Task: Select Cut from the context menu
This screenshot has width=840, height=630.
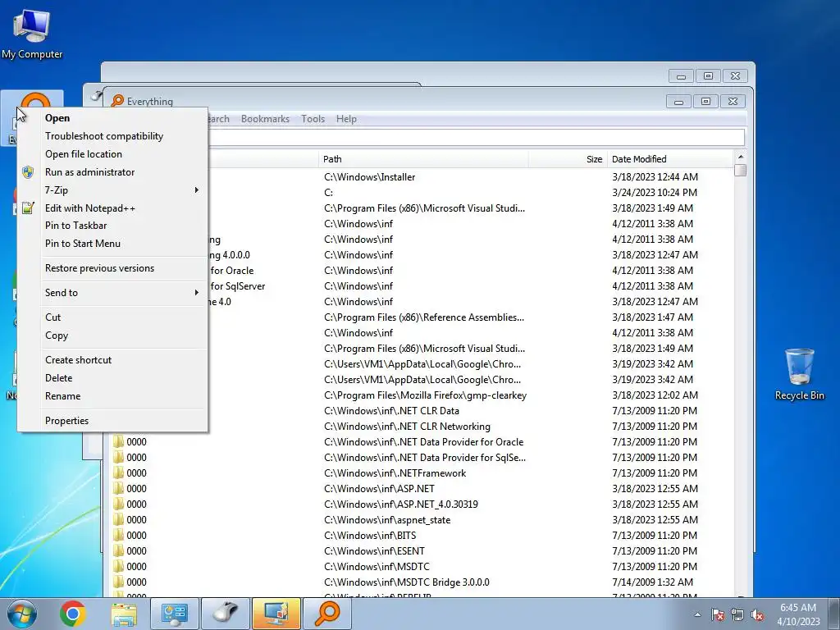Action: pyautogui.click(x=112, y=317)
